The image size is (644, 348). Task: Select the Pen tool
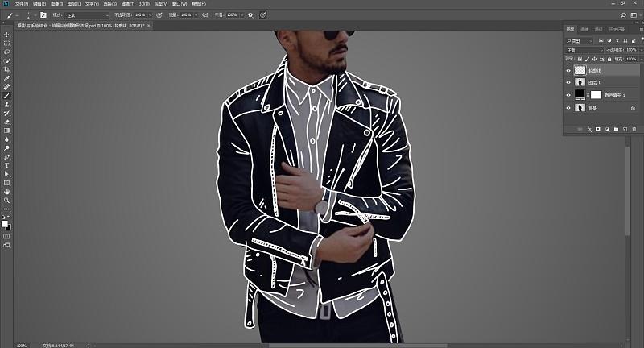6,157
